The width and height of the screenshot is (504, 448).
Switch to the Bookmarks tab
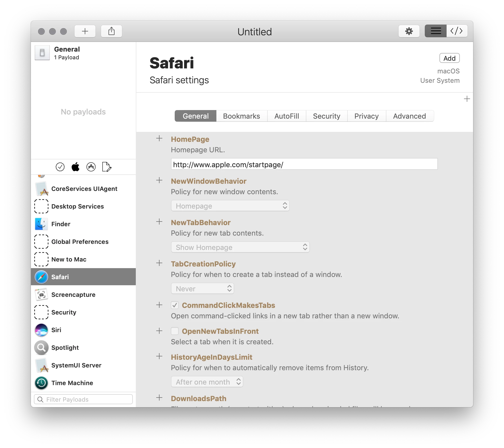(x=242, y=116)
